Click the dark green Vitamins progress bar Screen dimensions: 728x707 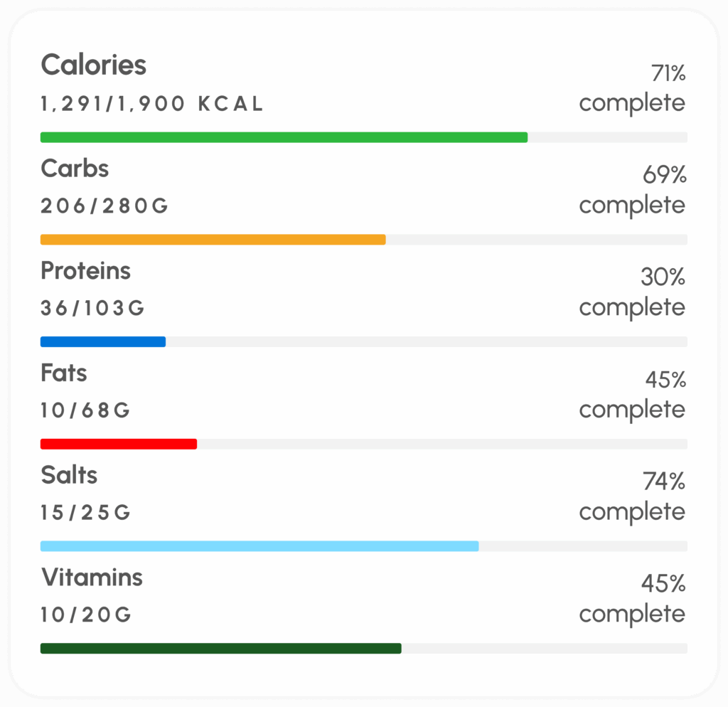pos(221,649)
